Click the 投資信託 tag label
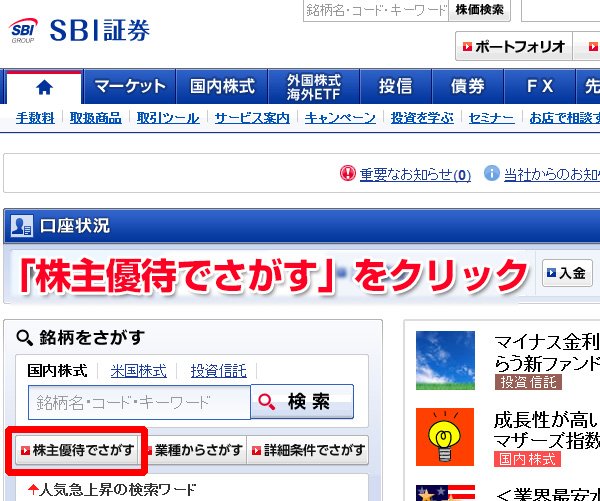Image resolution: width=600 pixels, height=501 pixels. pos(528,382)
